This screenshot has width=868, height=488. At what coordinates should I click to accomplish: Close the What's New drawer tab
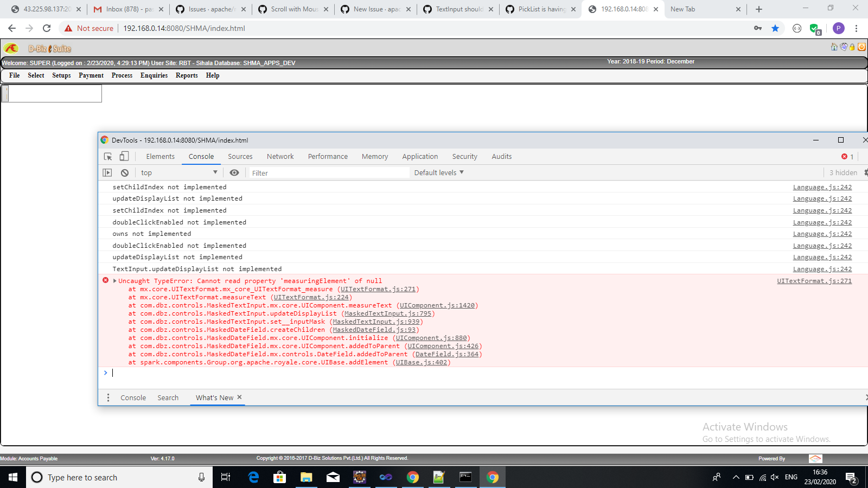[x=239, y=397]
